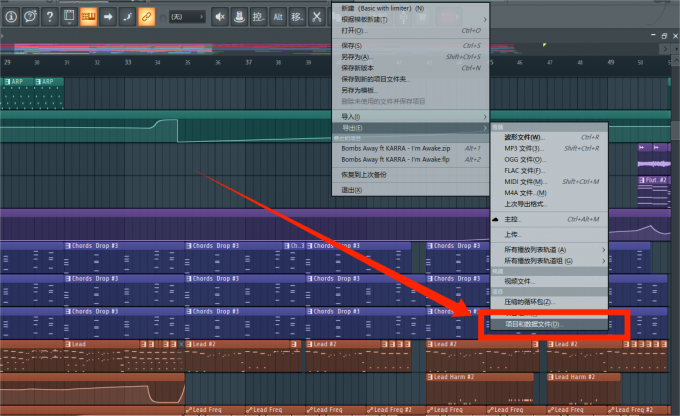Select 新建 (Basic with limiter) menu item
680x416 pixels.
click(x=410, y=8)
